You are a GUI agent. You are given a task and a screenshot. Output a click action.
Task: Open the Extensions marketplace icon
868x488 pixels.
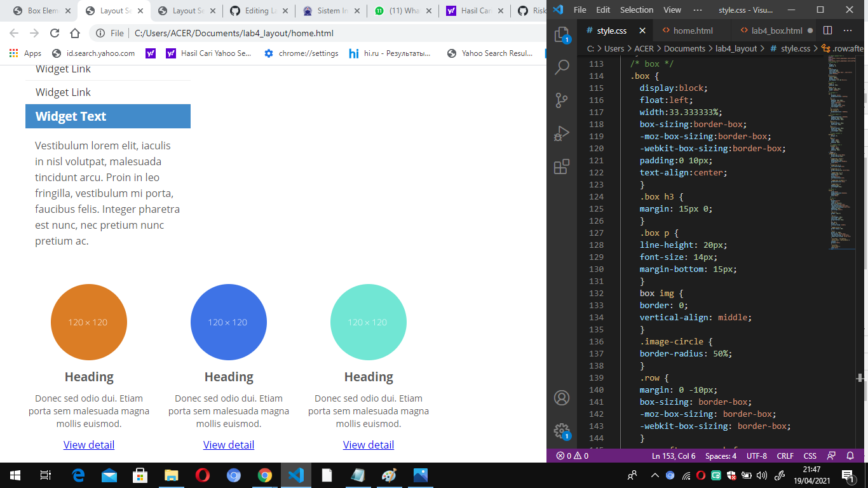[561, 167]
